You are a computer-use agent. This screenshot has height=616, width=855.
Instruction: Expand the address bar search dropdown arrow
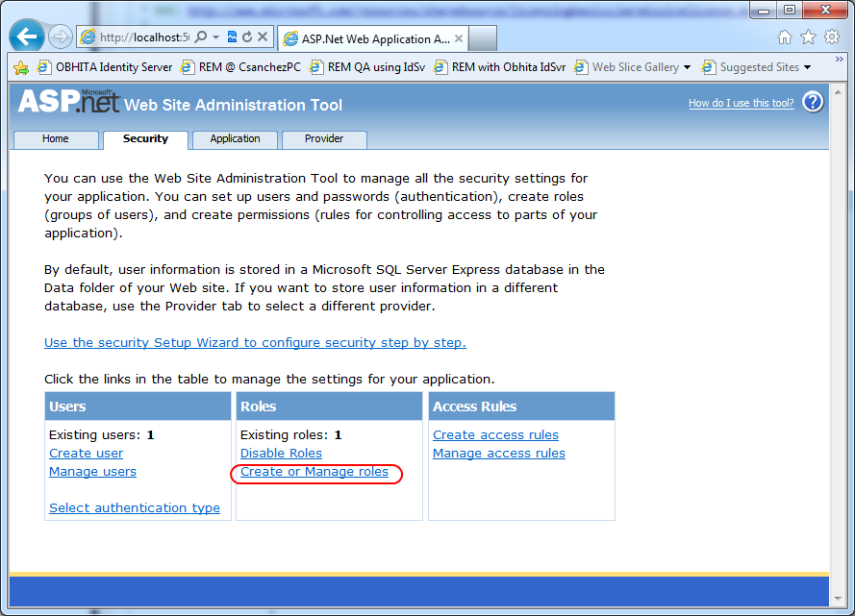(216, 37)
